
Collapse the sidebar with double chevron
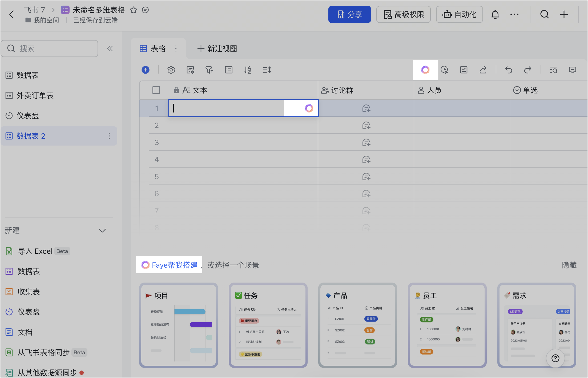click(x=110, y=49)
